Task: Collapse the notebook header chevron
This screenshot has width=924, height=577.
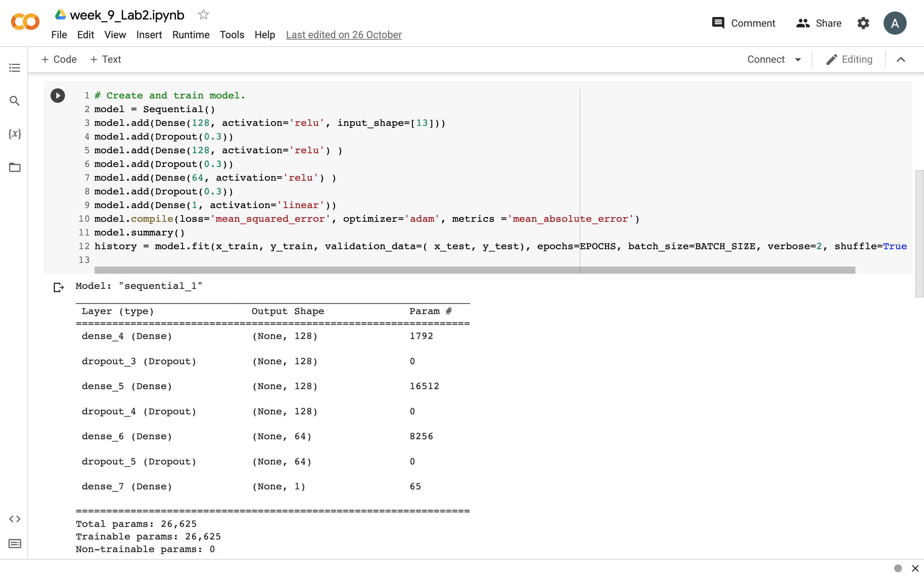Action: click(x=901, y=60)
